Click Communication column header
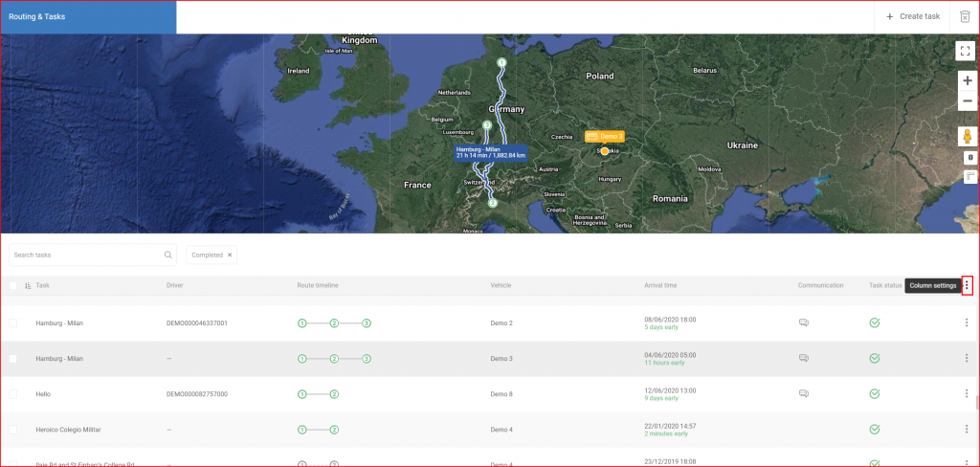The height and width of the screenshot is (467, 980). pos(820,286)
